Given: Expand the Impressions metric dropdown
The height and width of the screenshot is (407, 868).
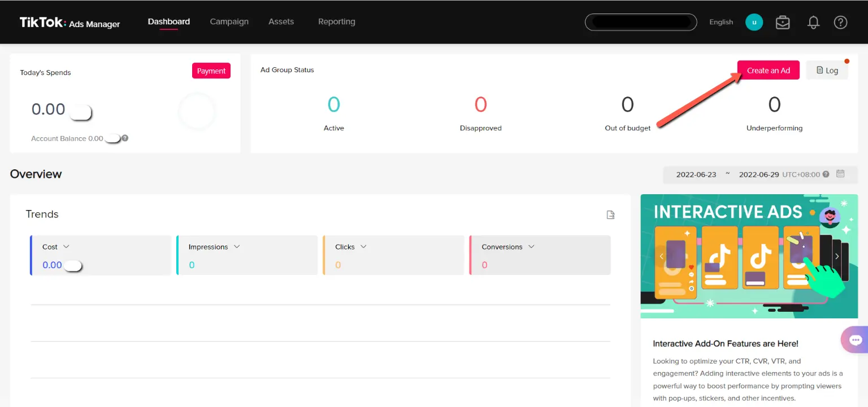Looking at the screenshot, I should [x=237, y=247].
